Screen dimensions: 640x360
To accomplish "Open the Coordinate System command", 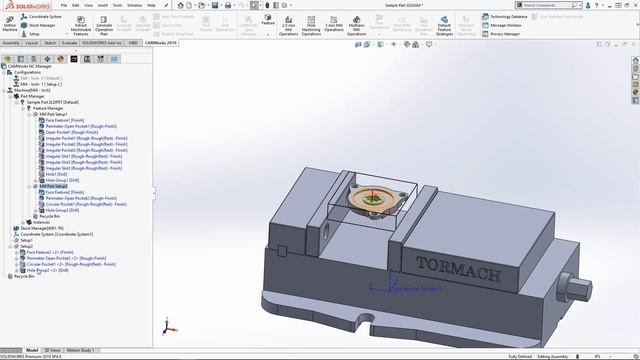I will (41, 17).
